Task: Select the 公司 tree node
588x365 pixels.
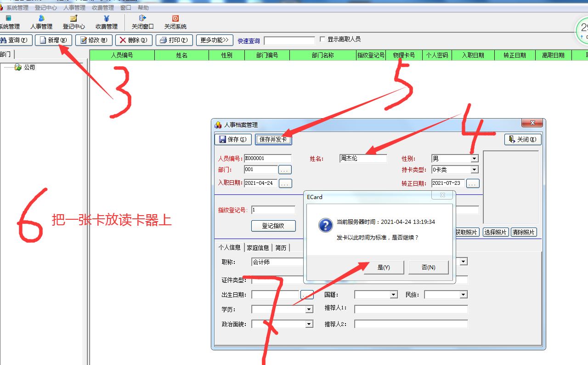Action: tap(29, 67)
